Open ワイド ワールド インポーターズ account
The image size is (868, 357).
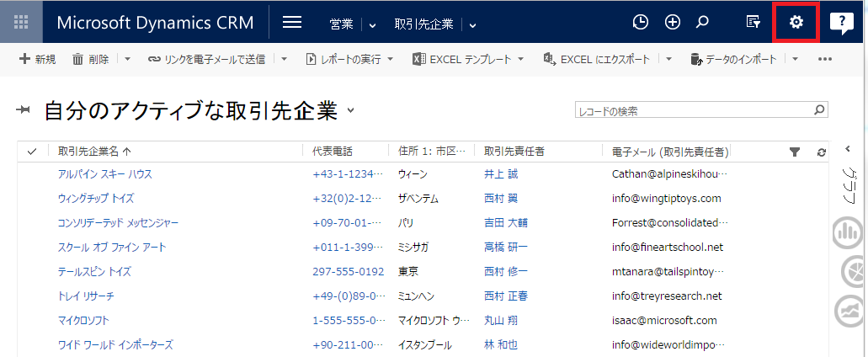[x=115, y=345]
